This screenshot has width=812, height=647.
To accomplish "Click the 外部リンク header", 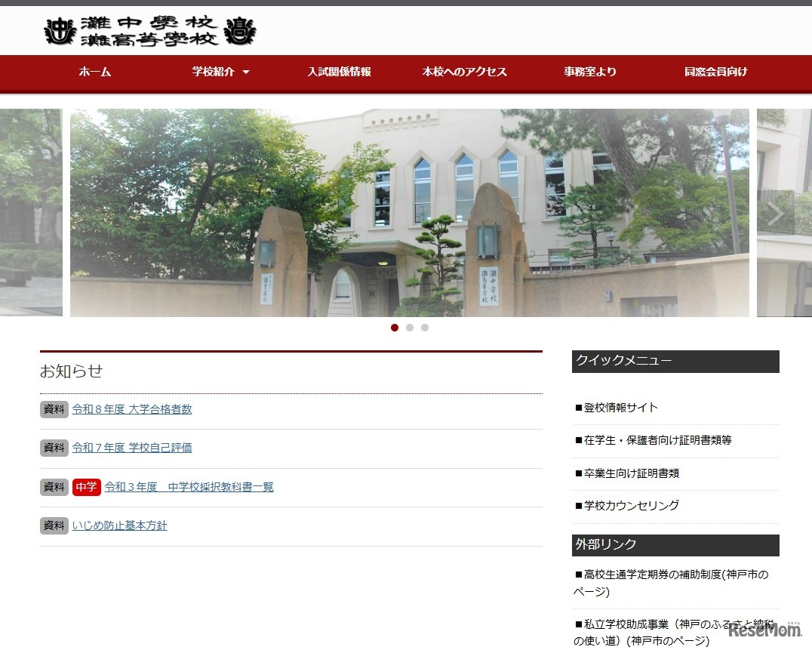I will (675, 545).
